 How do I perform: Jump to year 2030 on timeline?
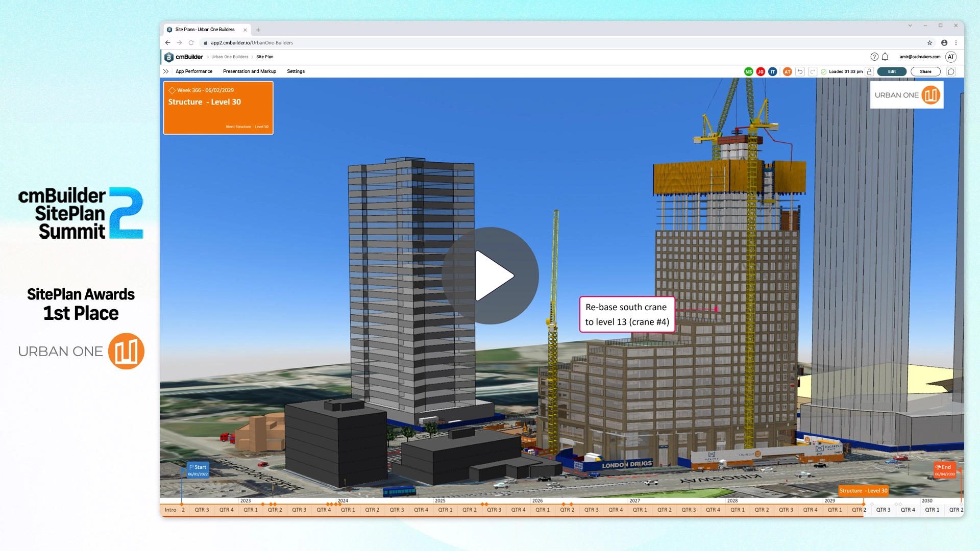927,500
